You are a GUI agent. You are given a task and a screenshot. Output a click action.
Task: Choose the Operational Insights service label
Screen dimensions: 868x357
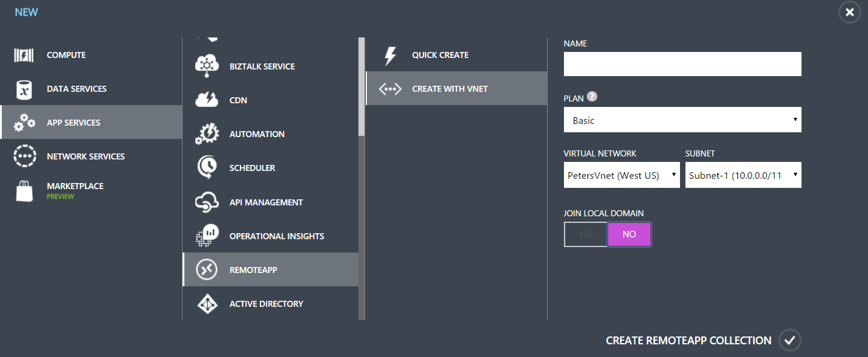click(277, 236)
